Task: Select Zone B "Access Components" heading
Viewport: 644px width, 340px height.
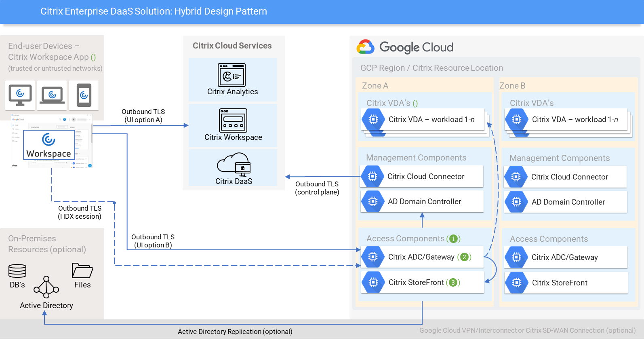Action: click(x=549, y=239)
